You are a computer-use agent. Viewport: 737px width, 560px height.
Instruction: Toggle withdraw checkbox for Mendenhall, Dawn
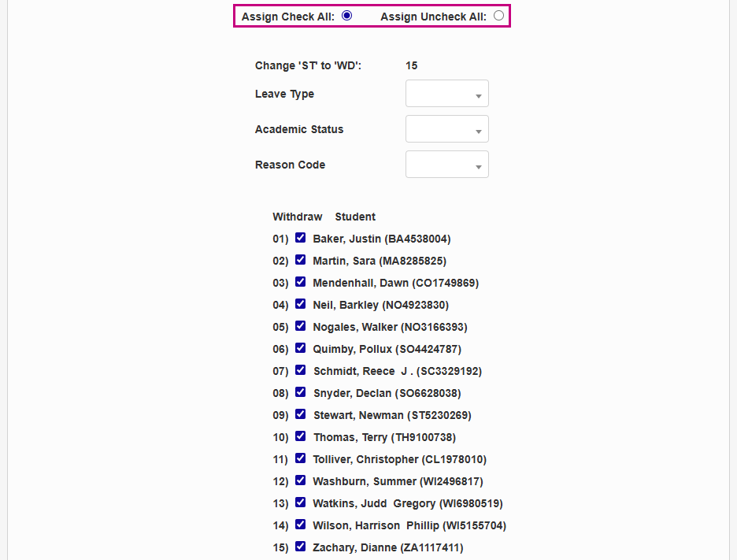click(x=300, y=282)
